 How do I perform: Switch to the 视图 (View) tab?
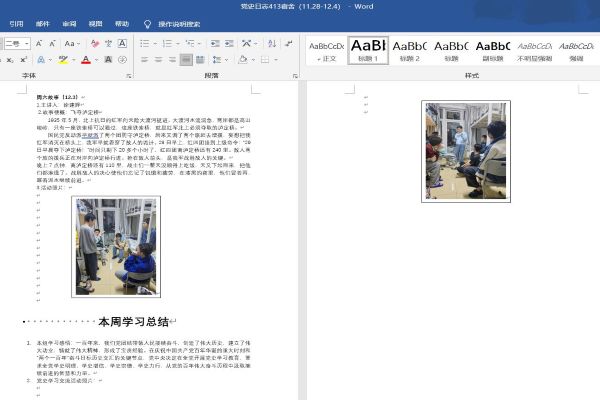tap(95, 23)
